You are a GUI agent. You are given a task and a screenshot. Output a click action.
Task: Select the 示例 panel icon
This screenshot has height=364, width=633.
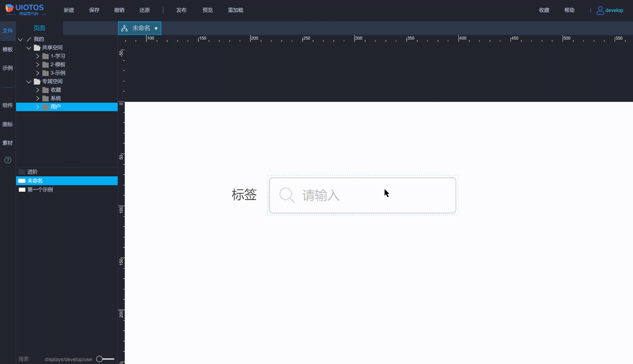[x=8, y=68]
